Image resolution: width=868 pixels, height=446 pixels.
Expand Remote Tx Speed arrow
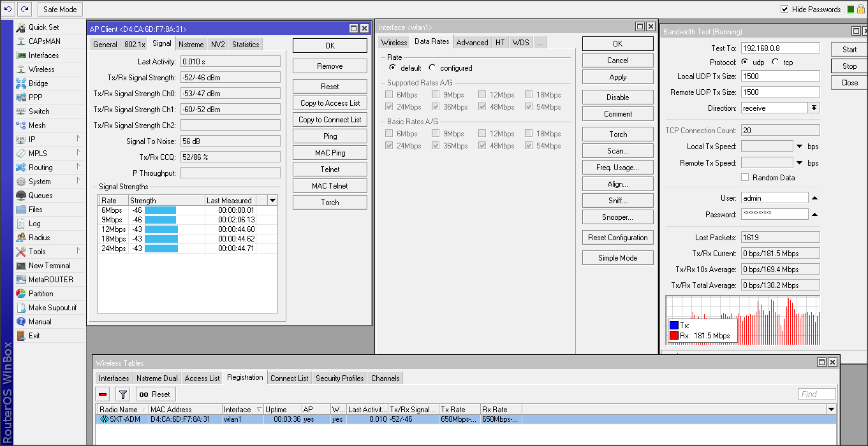[800, 163]
